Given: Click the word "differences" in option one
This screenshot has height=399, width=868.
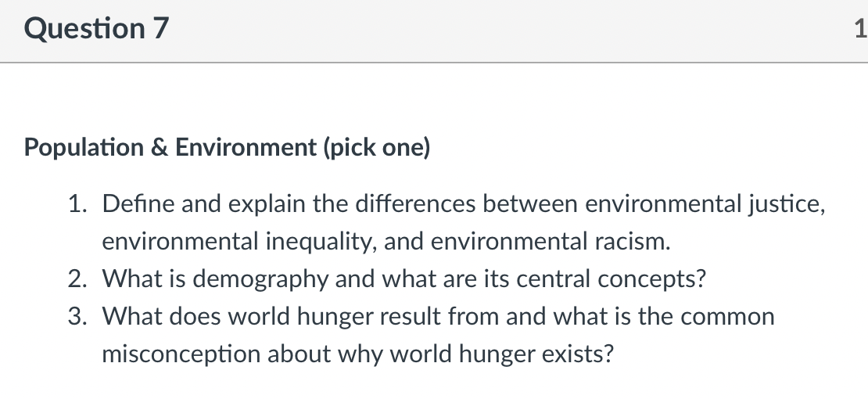Looking at the screenshot, I should 415,204.
